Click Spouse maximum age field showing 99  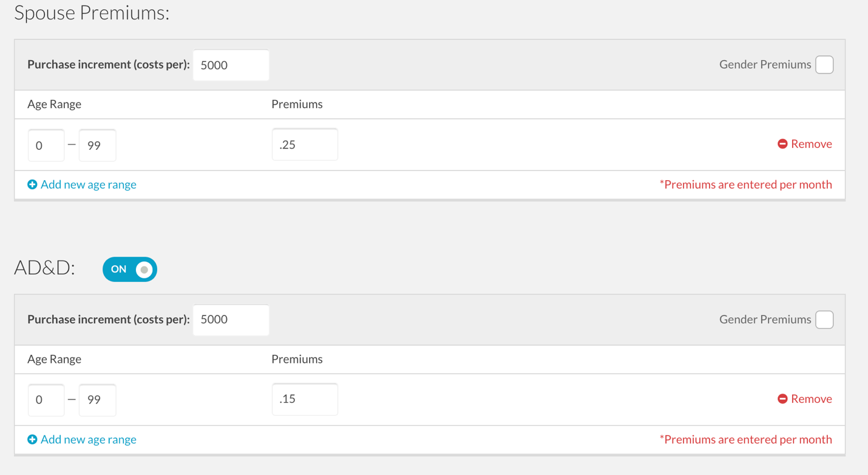[97, 145]
